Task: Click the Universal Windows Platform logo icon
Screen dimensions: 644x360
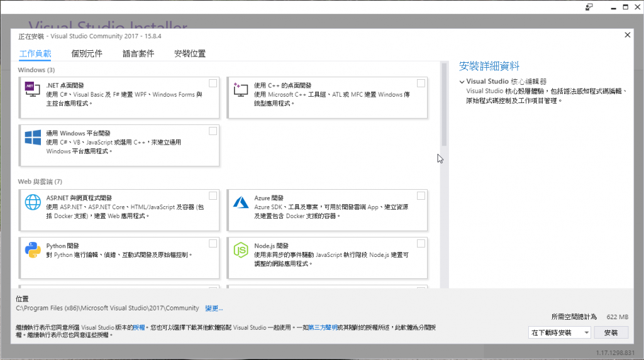Action: [x=33, y=138]
